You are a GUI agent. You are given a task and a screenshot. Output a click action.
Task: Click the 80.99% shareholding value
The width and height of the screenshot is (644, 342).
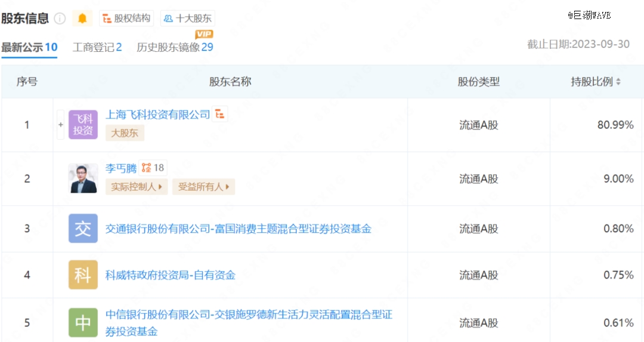pyautogui.click(x=615, y=125)
